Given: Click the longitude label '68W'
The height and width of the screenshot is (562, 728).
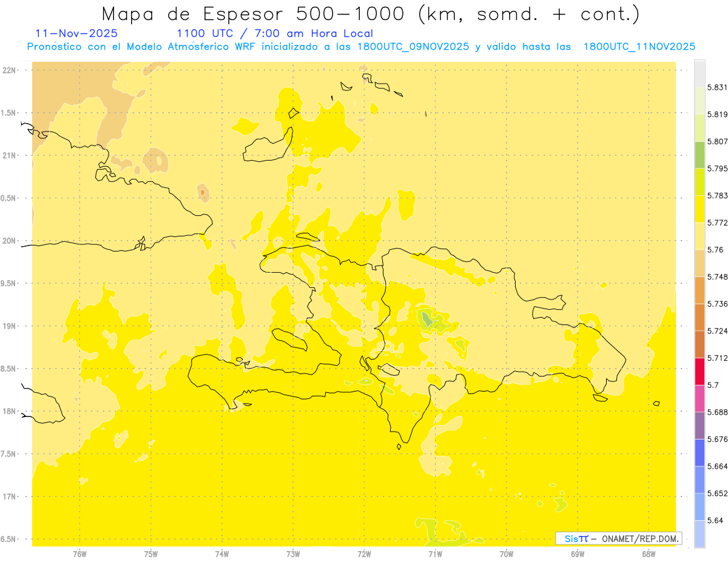Looking at the screenshot, I should pos(649,554).
